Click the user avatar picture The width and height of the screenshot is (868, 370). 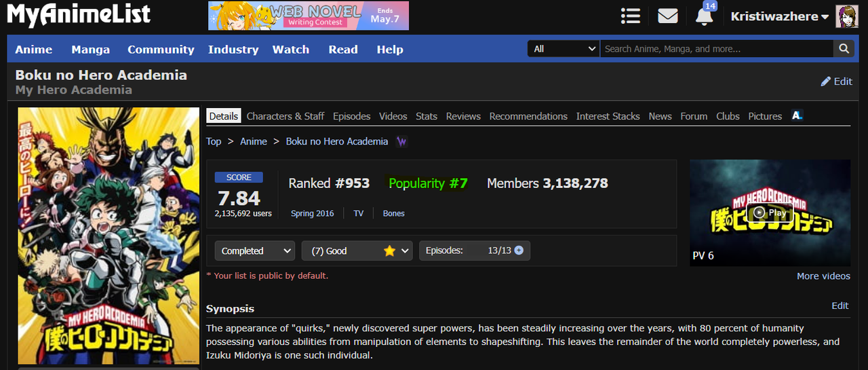point(846,16)
